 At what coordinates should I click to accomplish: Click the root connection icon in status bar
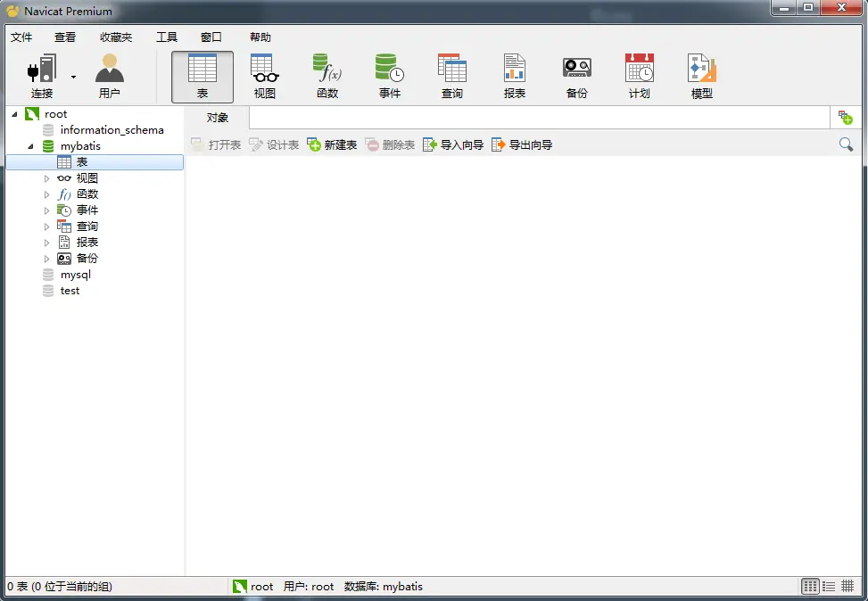click(x=240, y=587)
